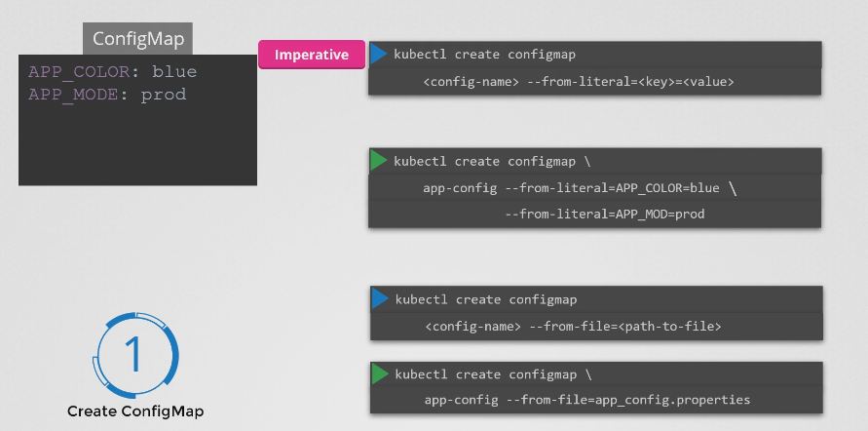Click kubectl create configmap in the topmost command box
Viewport: 868px width, 431px height.
click(484, 55)
